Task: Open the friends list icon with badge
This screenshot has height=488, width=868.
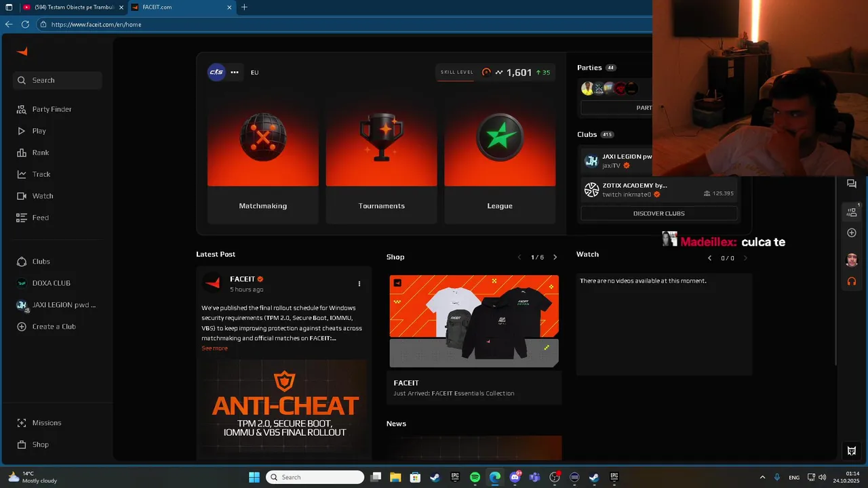Action: click(852, 211)
